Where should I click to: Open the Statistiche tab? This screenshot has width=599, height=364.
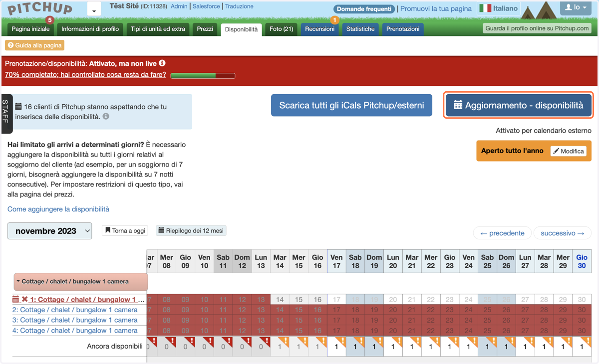pos(360,29)
